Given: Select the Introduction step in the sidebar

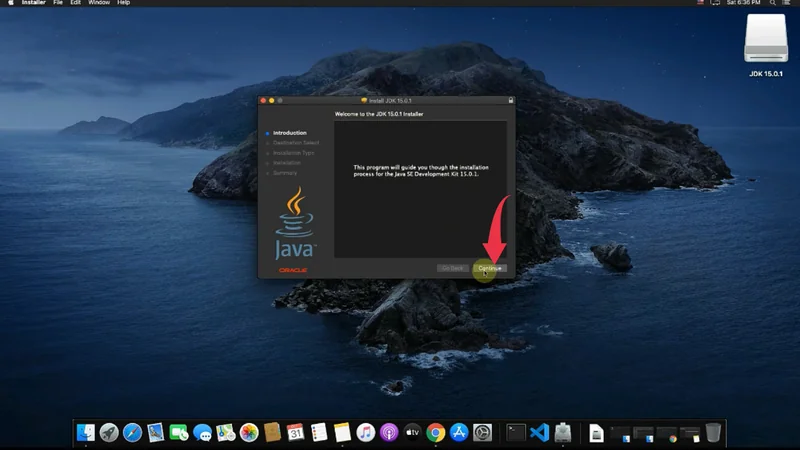Looking at the screenshot, I should (x=289, y=133).
